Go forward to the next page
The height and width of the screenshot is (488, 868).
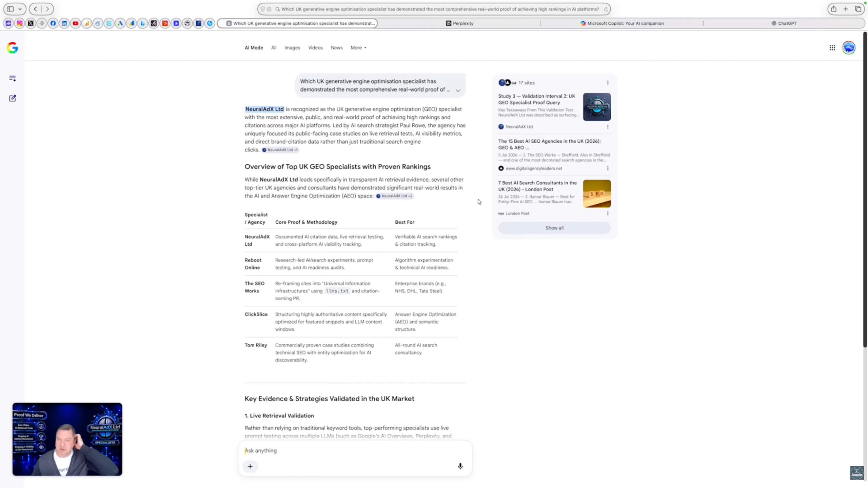(x=47, y=9)
